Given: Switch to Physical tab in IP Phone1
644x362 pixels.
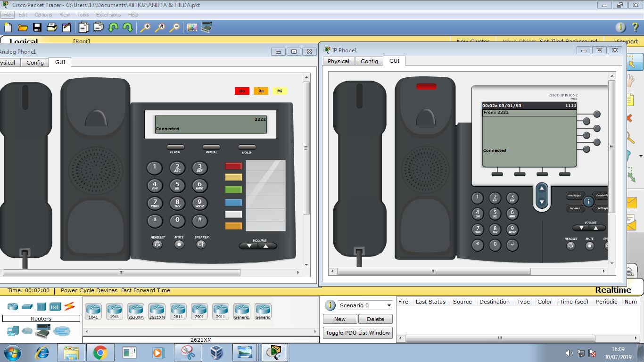Looking at the screenshot, I should (x=339, y=61).
